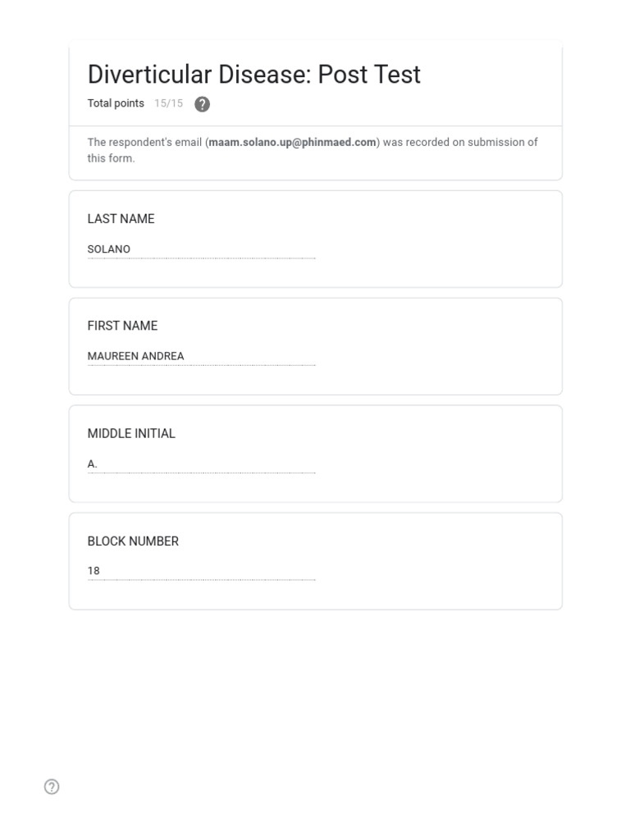Click the middle initial answer A.
This screenshot has height=840, width=630.
[93, 463]
